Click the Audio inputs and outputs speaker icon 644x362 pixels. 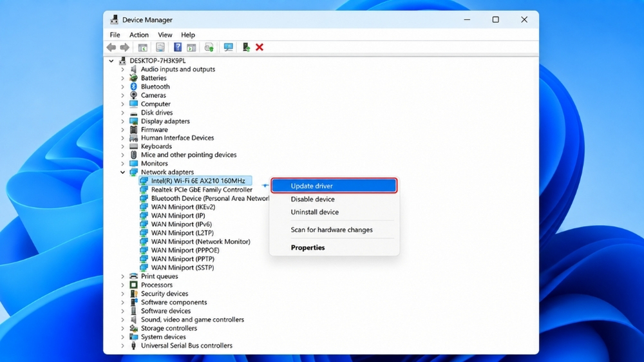(133, 69)
